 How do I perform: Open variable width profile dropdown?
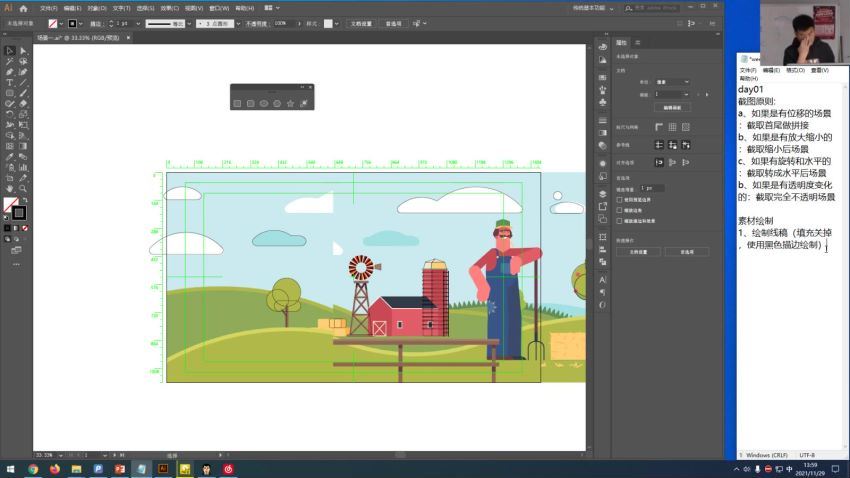coord(189,24)
